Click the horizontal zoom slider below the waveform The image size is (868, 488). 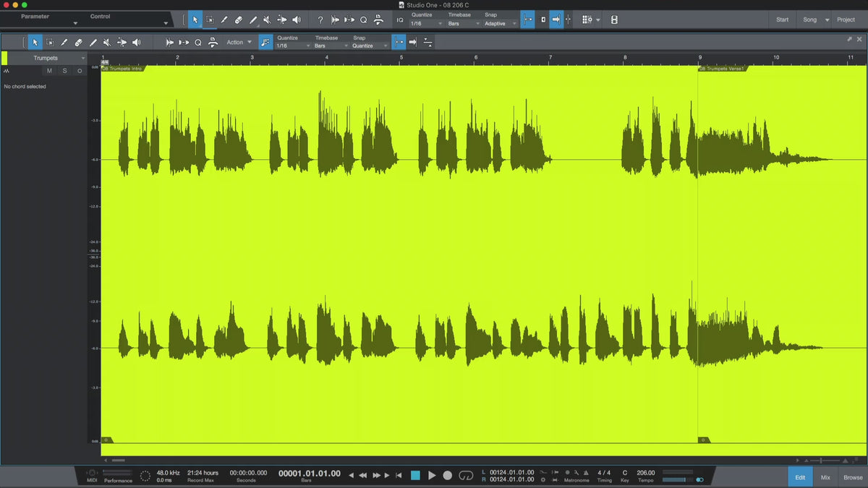pos(820,461)
